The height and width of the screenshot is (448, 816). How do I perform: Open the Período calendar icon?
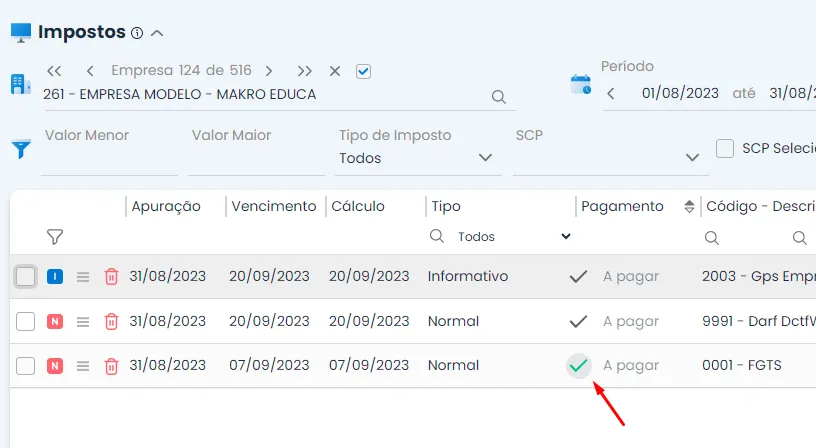coord(581,84)
